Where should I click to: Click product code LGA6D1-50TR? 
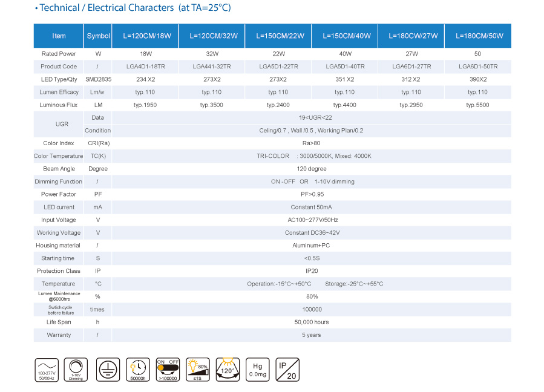[477, 67]
